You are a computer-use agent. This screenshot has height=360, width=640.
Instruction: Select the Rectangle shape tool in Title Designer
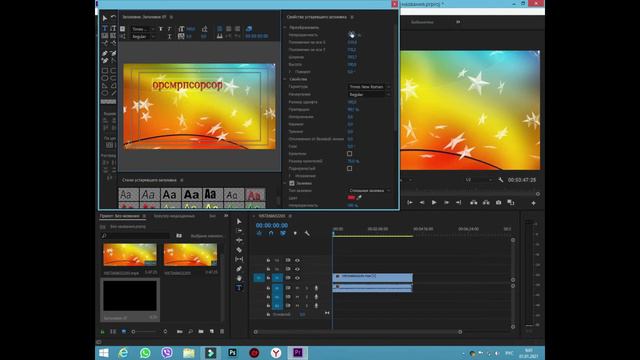pyautogui.click(x=105, y=71)
